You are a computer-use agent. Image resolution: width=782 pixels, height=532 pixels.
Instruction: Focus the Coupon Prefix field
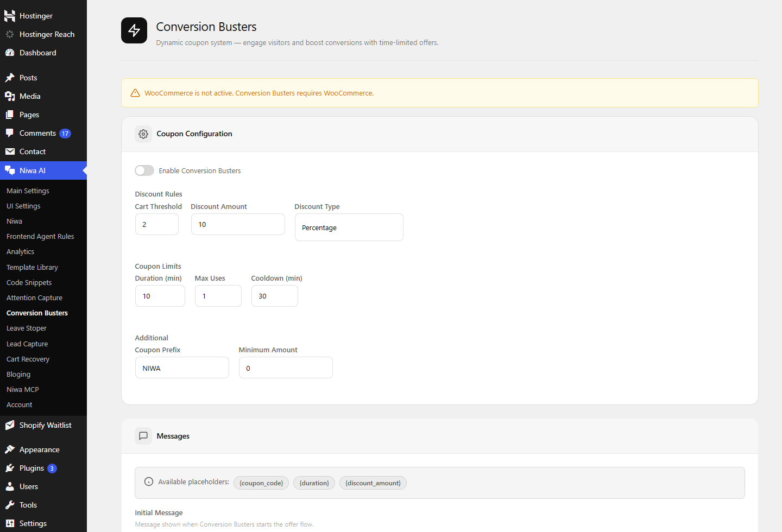coord(182,368)
